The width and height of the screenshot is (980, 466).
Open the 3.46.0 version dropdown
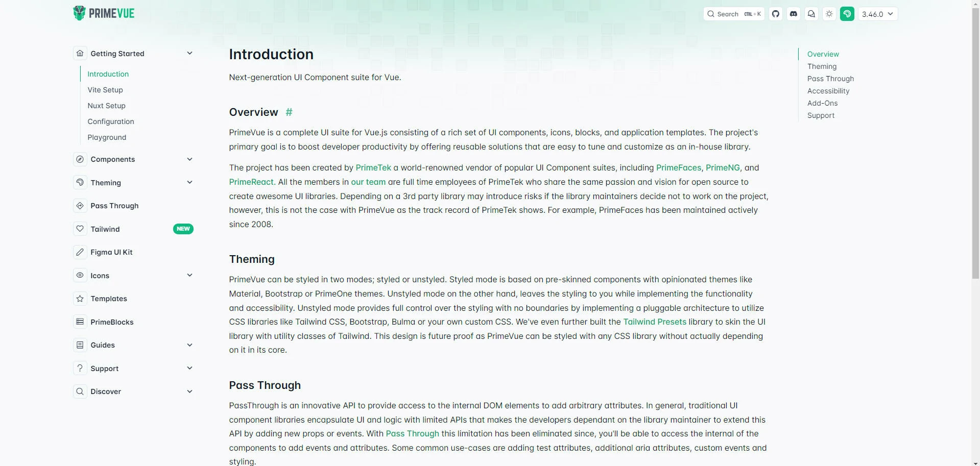[x=877, y=14]
